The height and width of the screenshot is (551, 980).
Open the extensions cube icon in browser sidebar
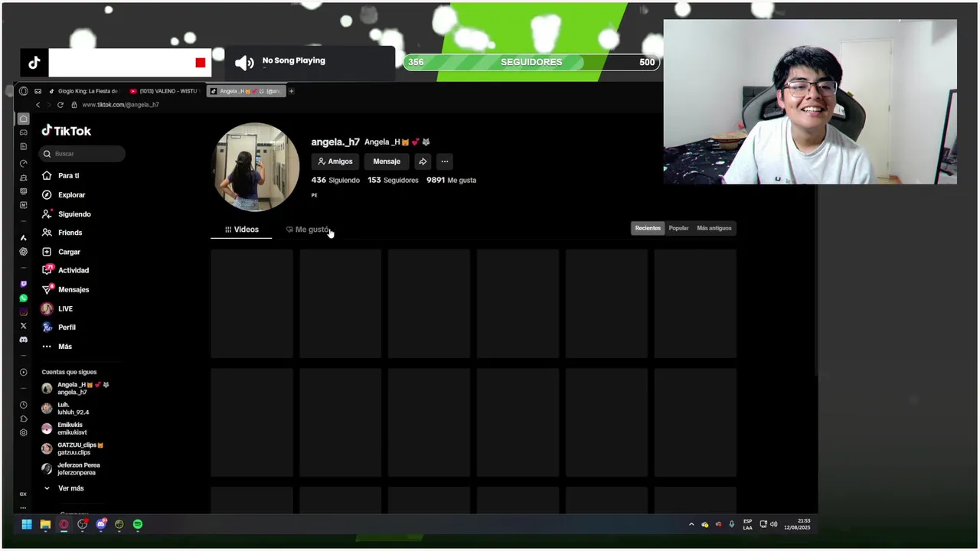coord(23,419)
